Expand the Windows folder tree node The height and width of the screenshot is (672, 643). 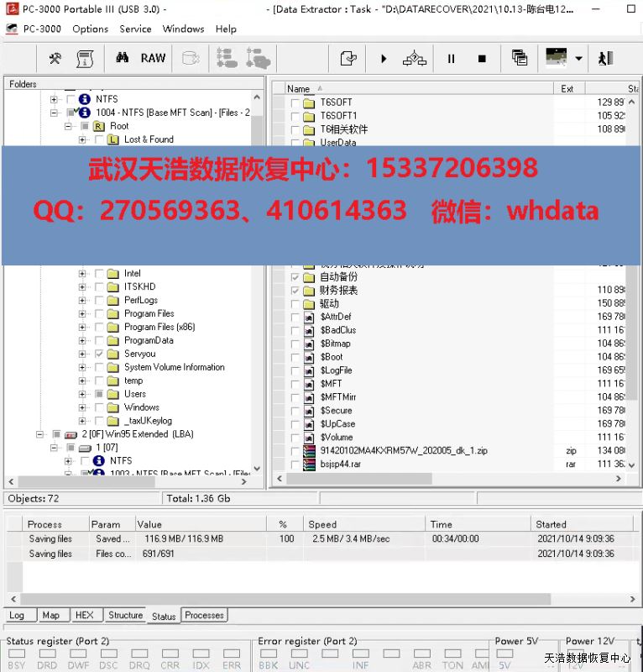pyautogui.click(x=82, y=407)
